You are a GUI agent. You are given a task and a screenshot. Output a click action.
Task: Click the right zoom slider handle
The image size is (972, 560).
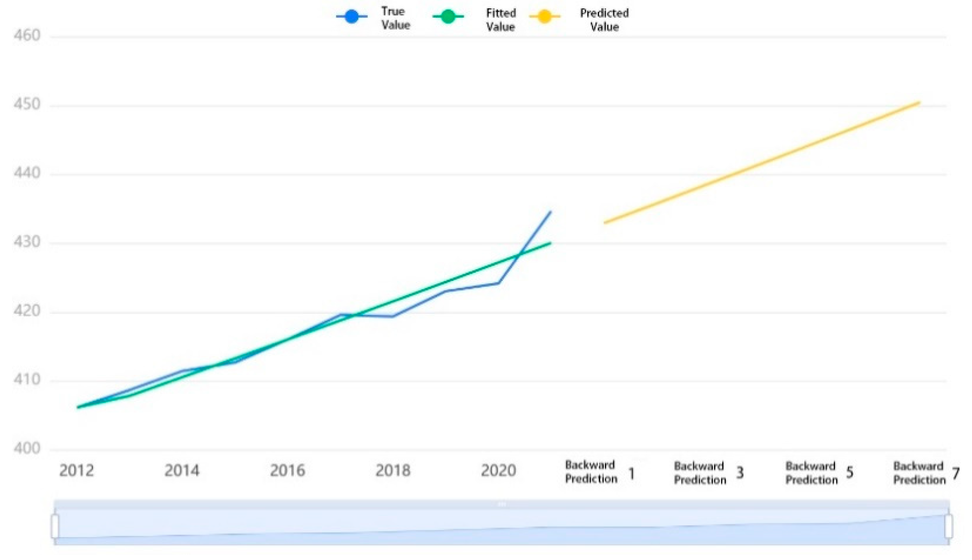click(948, 526)
